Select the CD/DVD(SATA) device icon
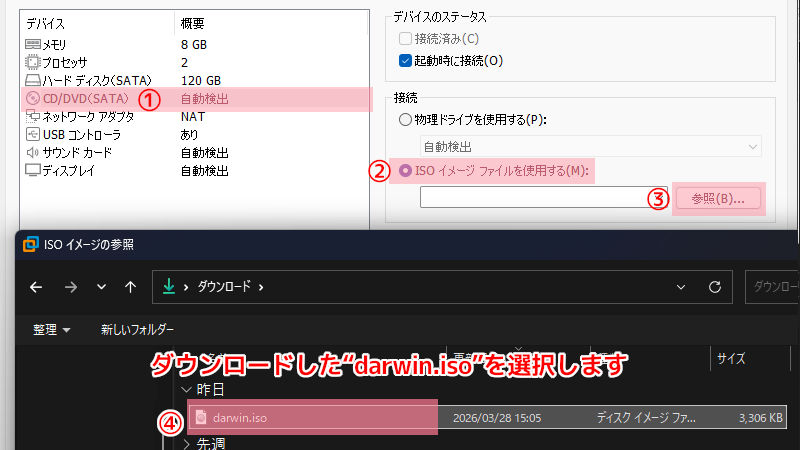This screenshot has width=800, height=450. 33,98
